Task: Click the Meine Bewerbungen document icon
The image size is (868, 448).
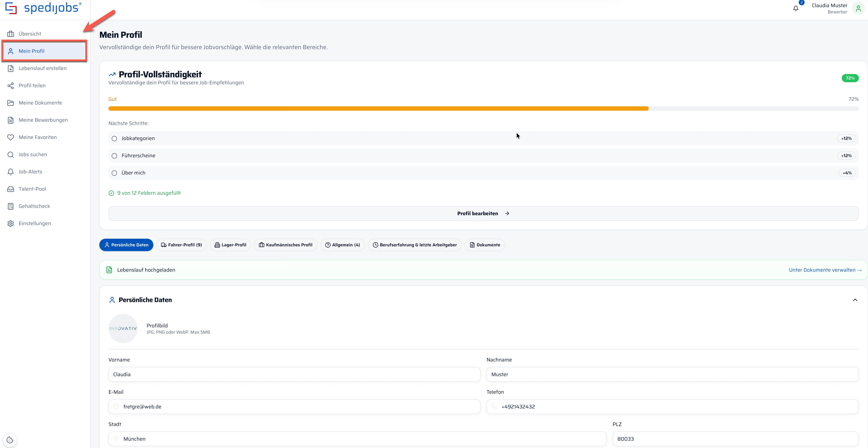Action: click(11, 120)
